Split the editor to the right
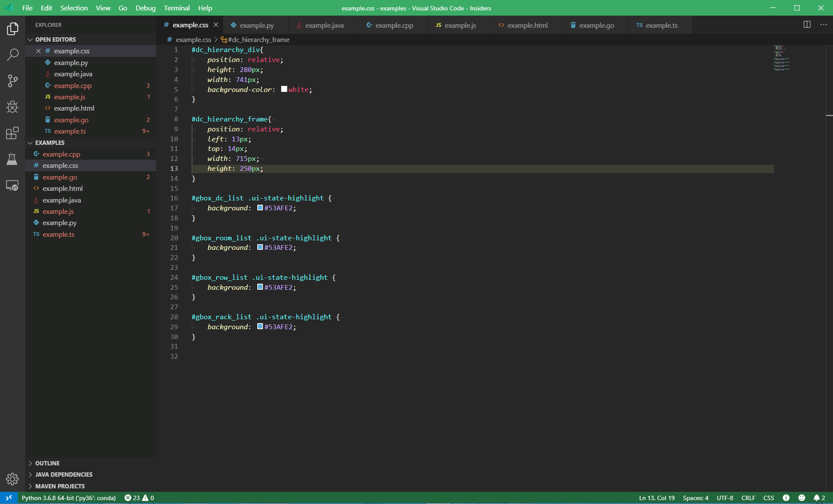The width and height of the screenshot is (833, 504). pos(807,25)
